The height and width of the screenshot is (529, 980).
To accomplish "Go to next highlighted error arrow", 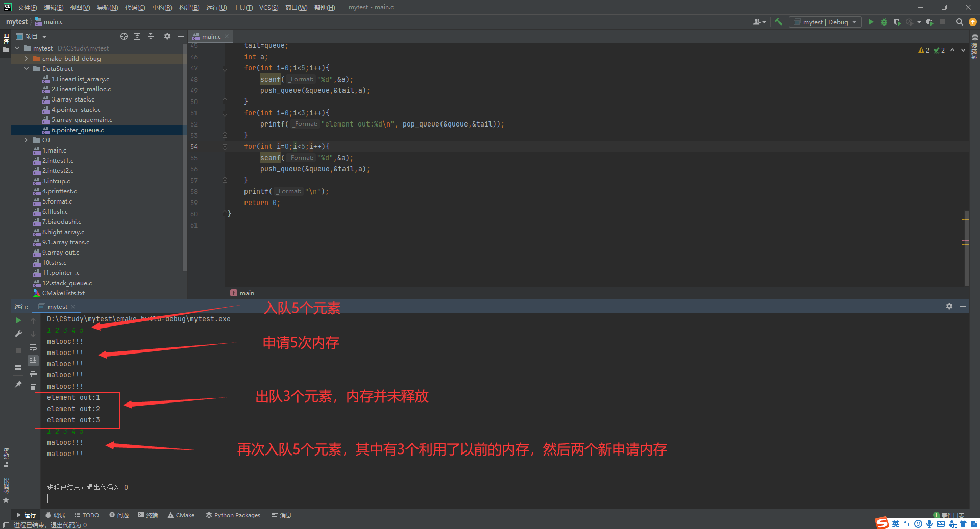I will pos(963,50).
